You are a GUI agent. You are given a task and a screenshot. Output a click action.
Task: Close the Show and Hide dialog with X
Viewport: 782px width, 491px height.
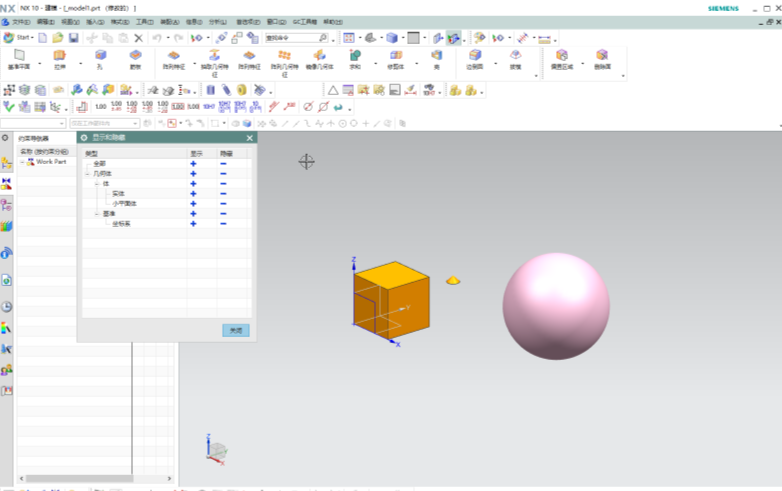249,138
